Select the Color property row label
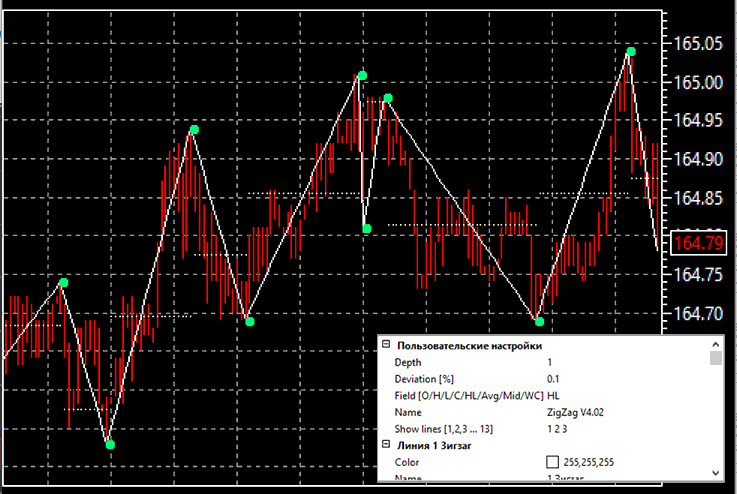737x494 pixels. [x=407, y=462]
